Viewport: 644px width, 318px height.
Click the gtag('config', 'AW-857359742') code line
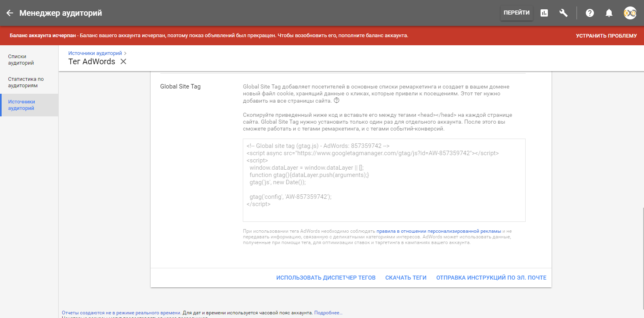point(290,197)
